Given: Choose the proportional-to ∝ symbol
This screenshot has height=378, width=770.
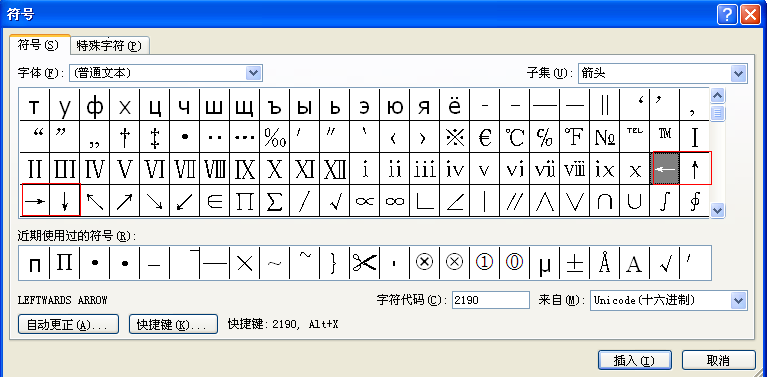Looking at the screenshot, I should tap(364, 201).
